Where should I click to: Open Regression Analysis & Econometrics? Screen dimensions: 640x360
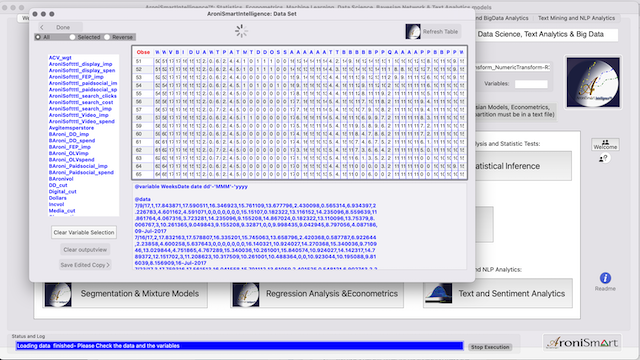[317, 294]
